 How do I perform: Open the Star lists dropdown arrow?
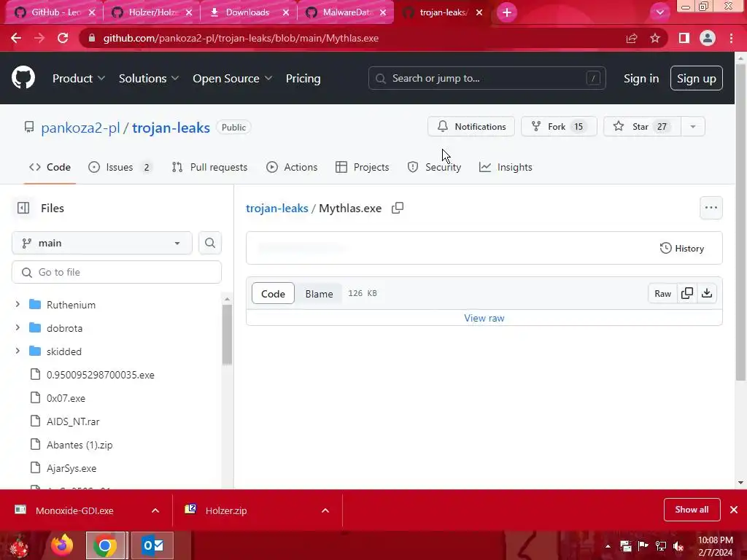[693, 127]
